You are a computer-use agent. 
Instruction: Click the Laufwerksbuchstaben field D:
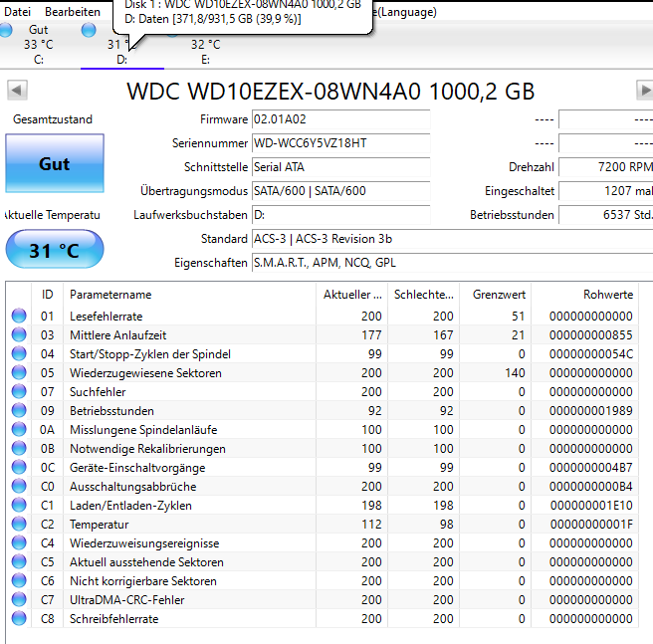(341, 215)
